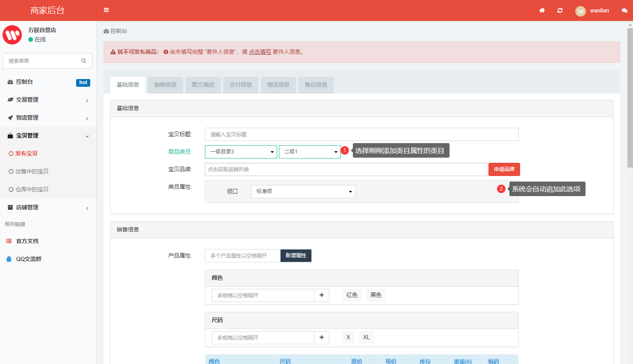Click the search magnifier icon in sidebar
The image size is (633, 364).
[x=84, y=61]
